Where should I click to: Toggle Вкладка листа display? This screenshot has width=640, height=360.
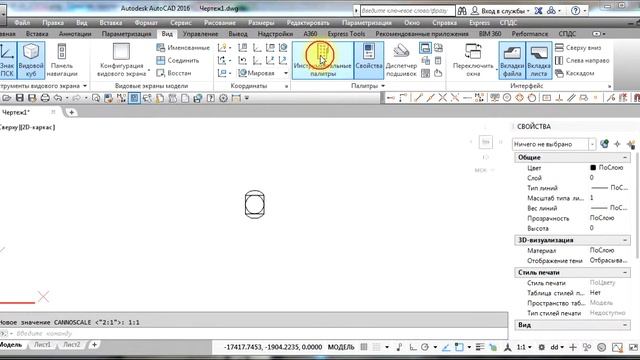coord(539,60)
